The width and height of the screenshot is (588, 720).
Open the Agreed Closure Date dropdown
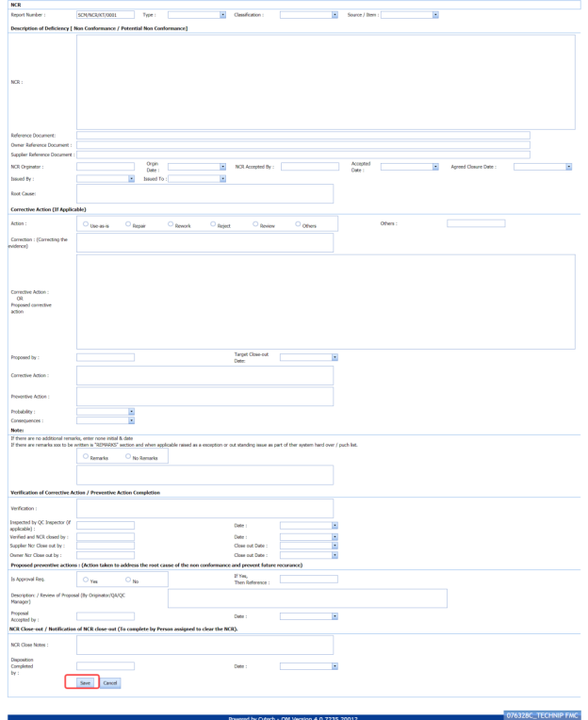(x=543, y=167)
